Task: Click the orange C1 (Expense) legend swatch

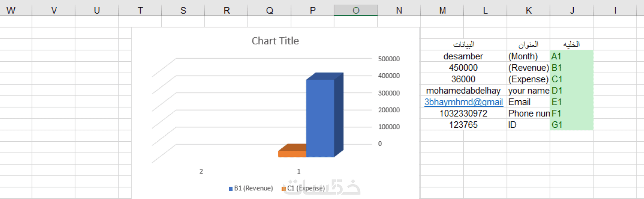Action: [x=283, y=189]
